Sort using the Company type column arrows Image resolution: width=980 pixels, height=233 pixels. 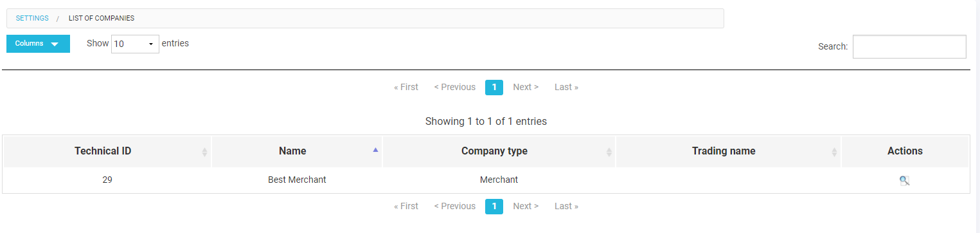click(609, 152)
